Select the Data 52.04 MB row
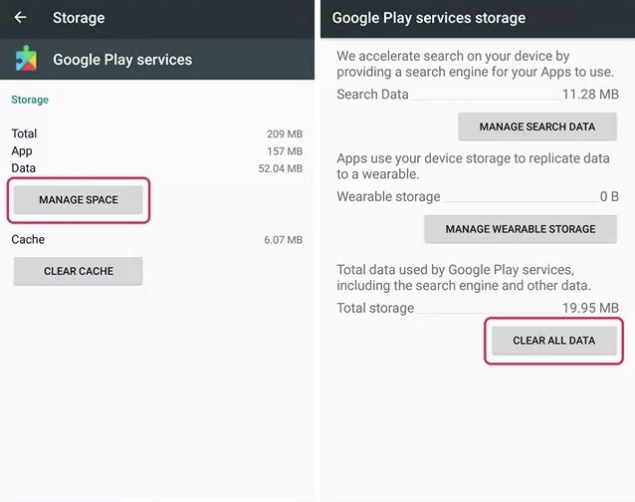Viewport: 635px width, 502px height. tap(156, 169)
